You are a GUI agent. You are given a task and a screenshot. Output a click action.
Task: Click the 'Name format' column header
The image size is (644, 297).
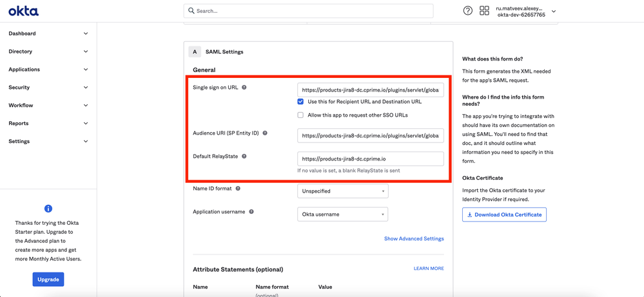pos(272,287)
